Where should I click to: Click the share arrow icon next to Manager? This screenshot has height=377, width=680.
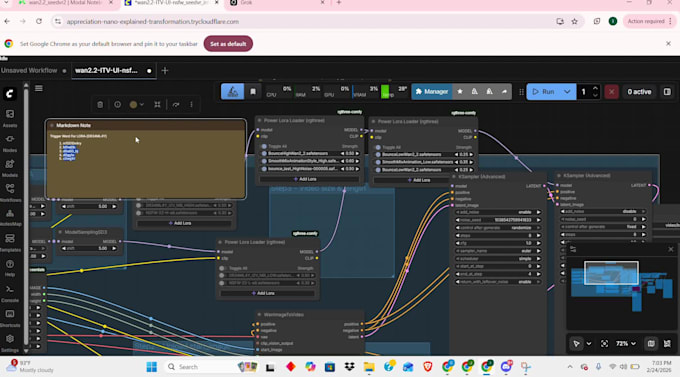(504, 92)
